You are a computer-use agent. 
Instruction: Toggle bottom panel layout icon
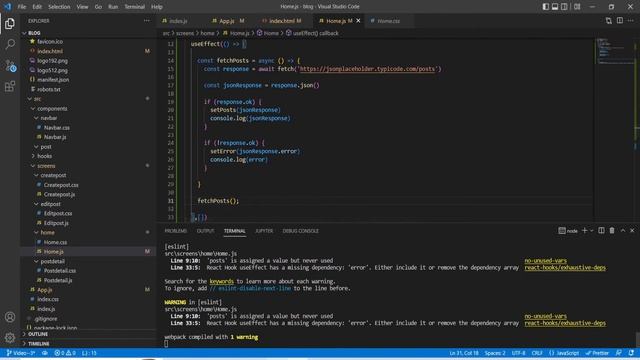555,7
